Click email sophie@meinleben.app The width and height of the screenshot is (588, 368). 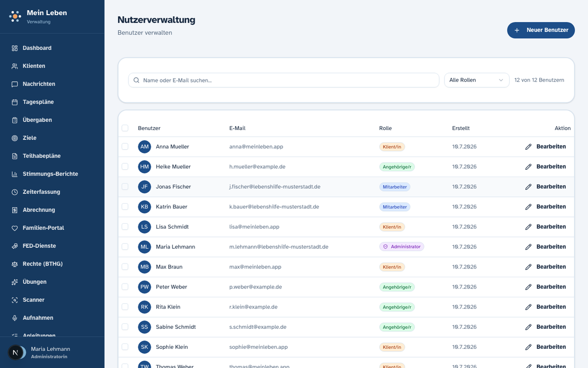click(258, 347)
